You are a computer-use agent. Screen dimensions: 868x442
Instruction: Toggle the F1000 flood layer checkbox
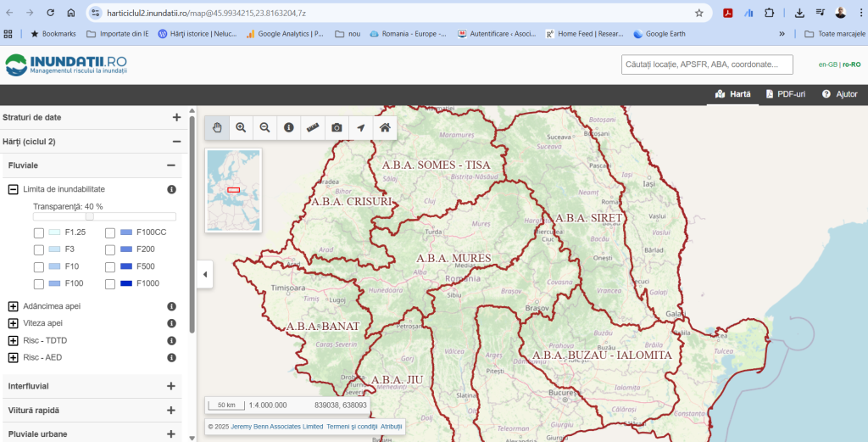110,284
